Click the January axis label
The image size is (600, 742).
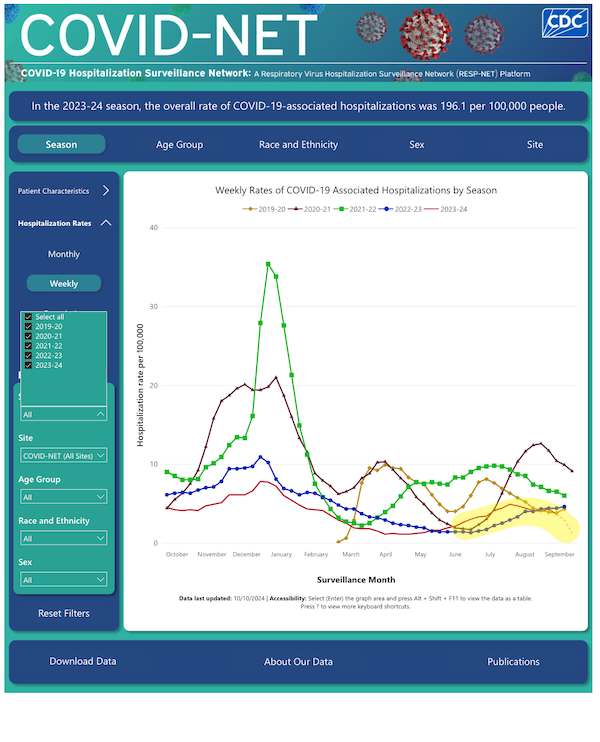(281, 554)
